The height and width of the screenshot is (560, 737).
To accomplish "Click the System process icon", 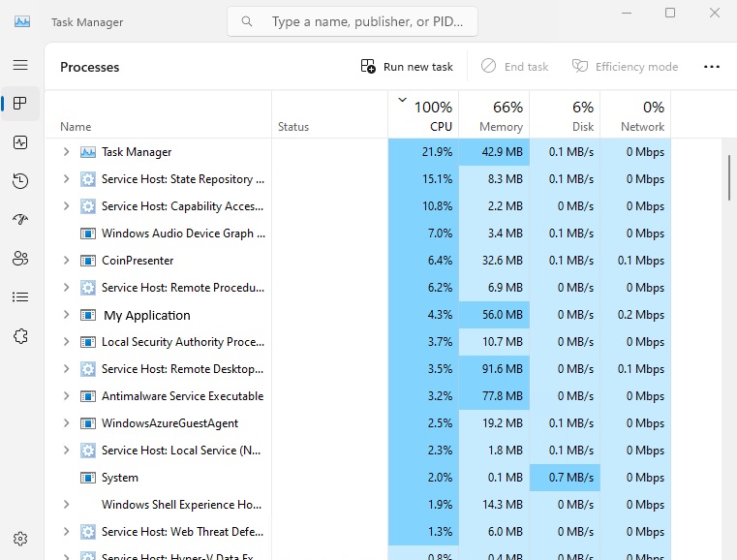I will 88,478.
